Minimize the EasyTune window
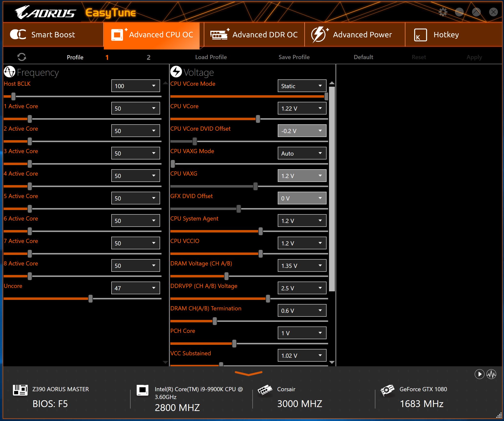Image resolution: width=504 pixels, height=421 pixels. 459,12
